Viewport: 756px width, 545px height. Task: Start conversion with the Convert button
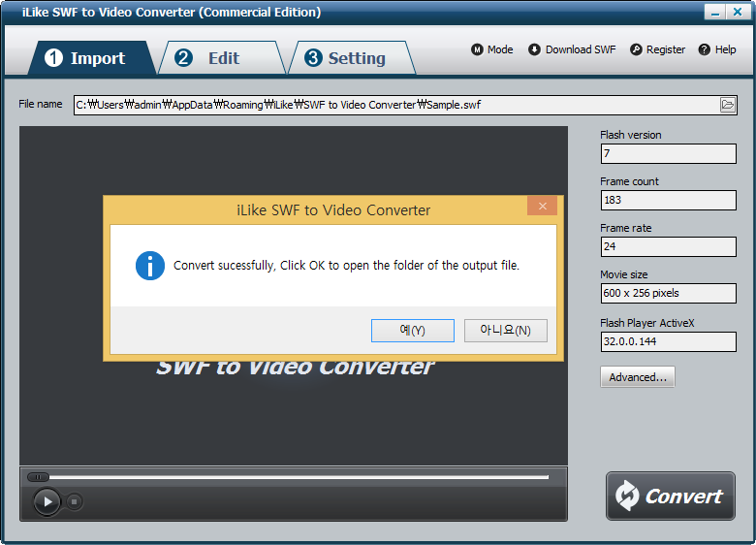(671, 496)
